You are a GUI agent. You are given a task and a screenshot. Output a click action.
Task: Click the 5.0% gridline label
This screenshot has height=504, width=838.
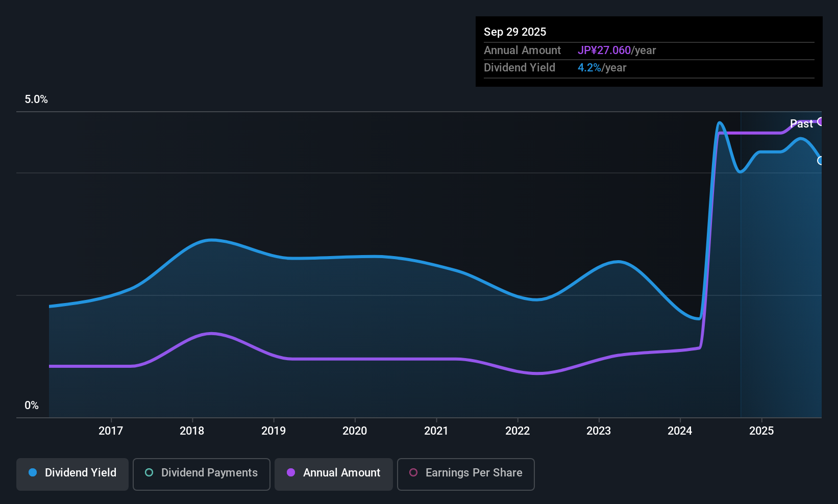coord(36,99)
